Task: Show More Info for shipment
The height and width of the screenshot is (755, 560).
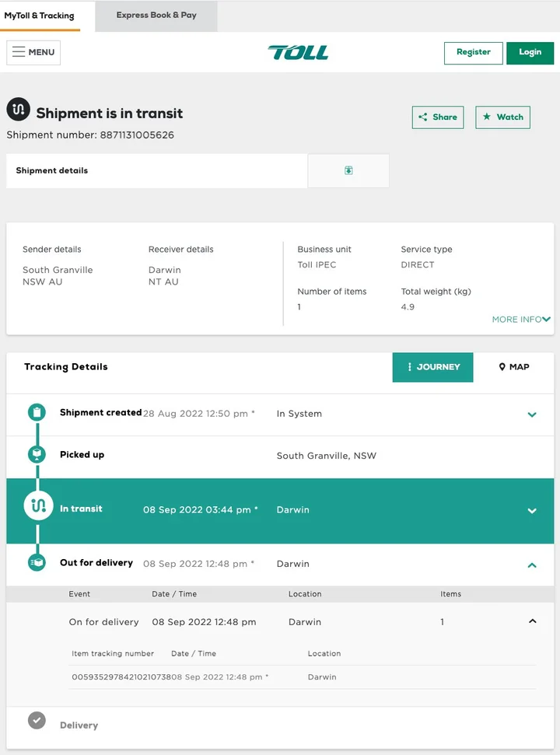Action: pyautogui.click(x=521, y=320)
